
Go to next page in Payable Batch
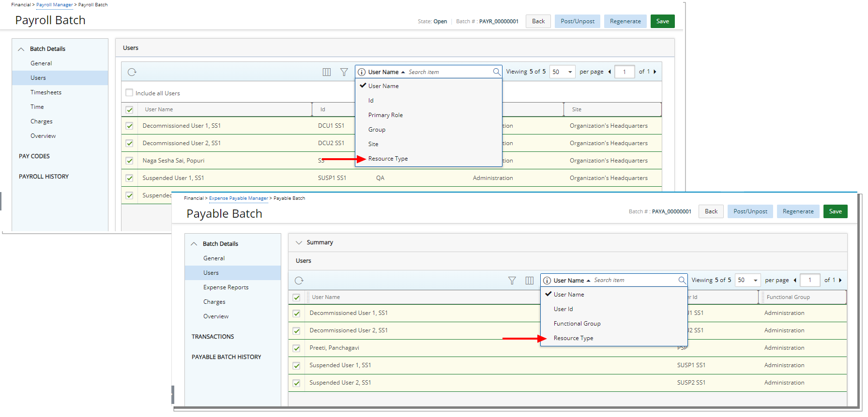click(x=840, y=280)
